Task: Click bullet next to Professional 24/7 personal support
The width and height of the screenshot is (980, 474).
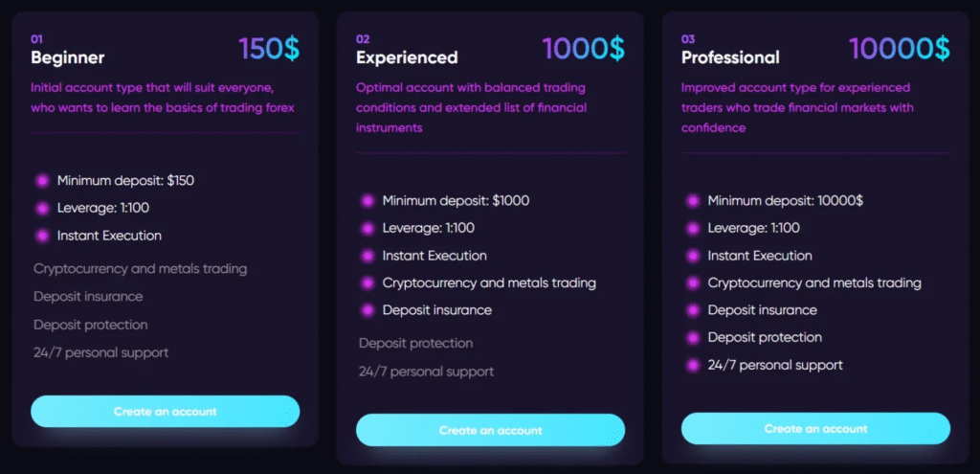Action: [x=693, y=365]
